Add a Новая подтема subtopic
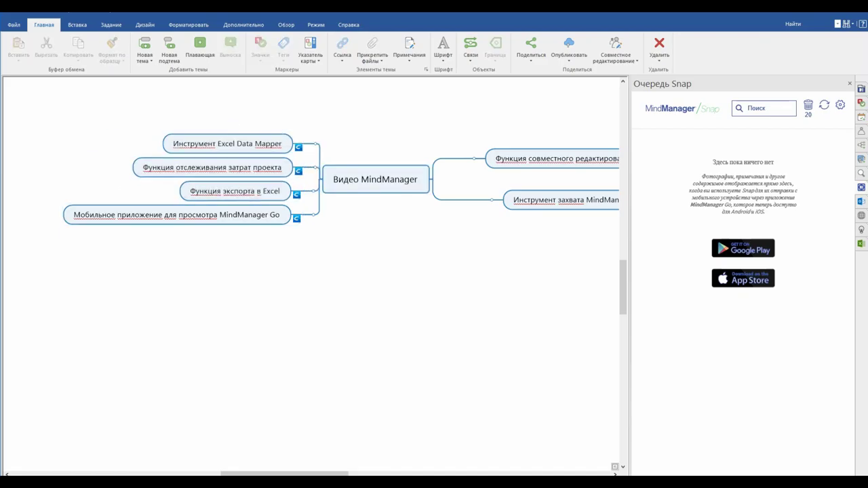This screenshot has height=488, width=868. pyautogui.click(x=169, y=50)
